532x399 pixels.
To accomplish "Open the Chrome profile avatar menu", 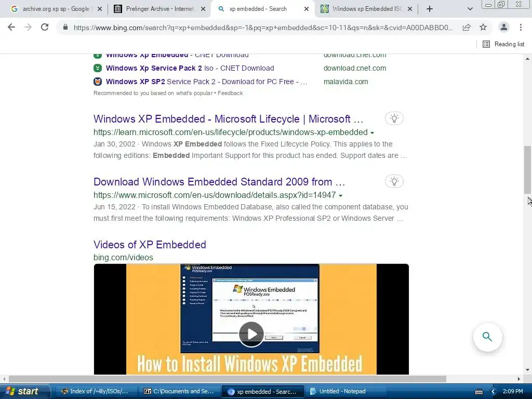I will coord(504,27).
